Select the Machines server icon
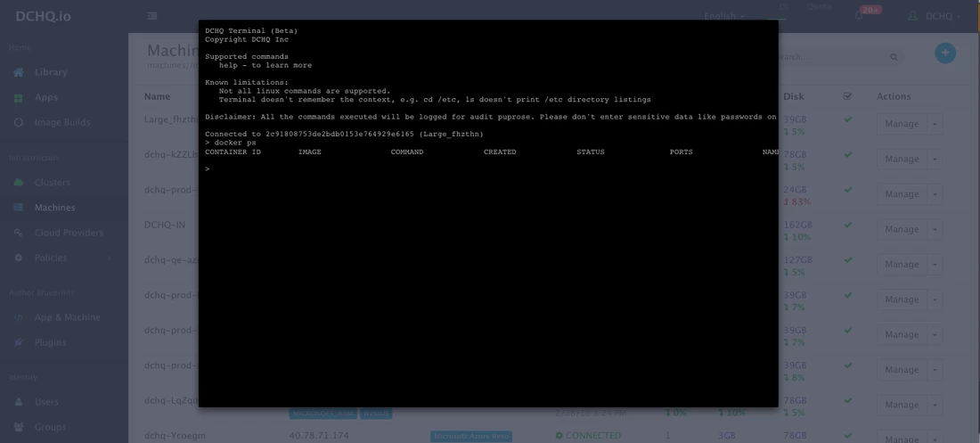The image size is (980, 443). click(19, 207)
